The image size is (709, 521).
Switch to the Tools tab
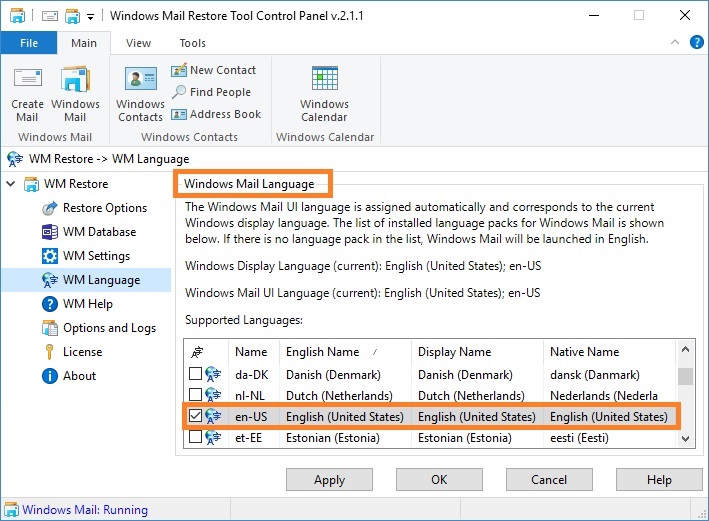click(193, 43)
